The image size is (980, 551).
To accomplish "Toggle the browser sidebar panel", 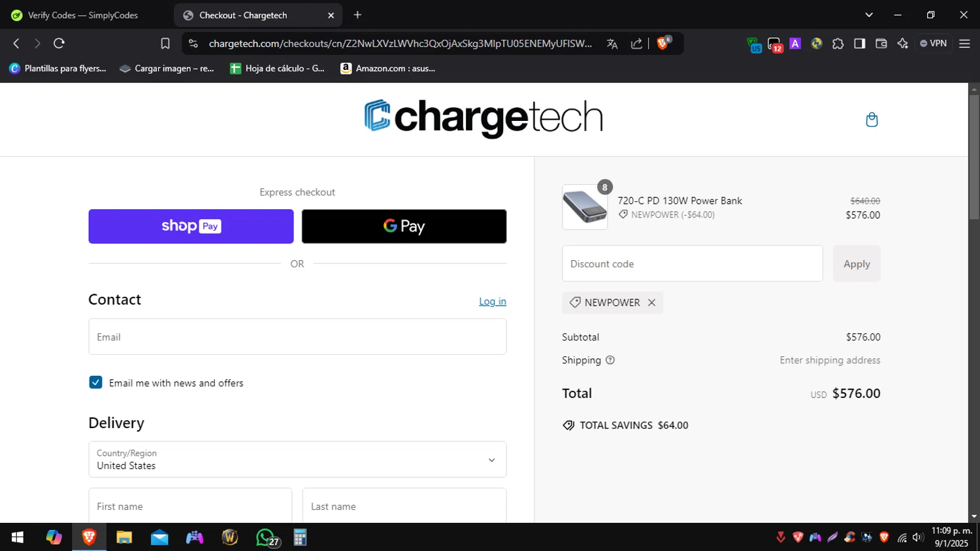I will pyautogui.click(x=860, y=43).
